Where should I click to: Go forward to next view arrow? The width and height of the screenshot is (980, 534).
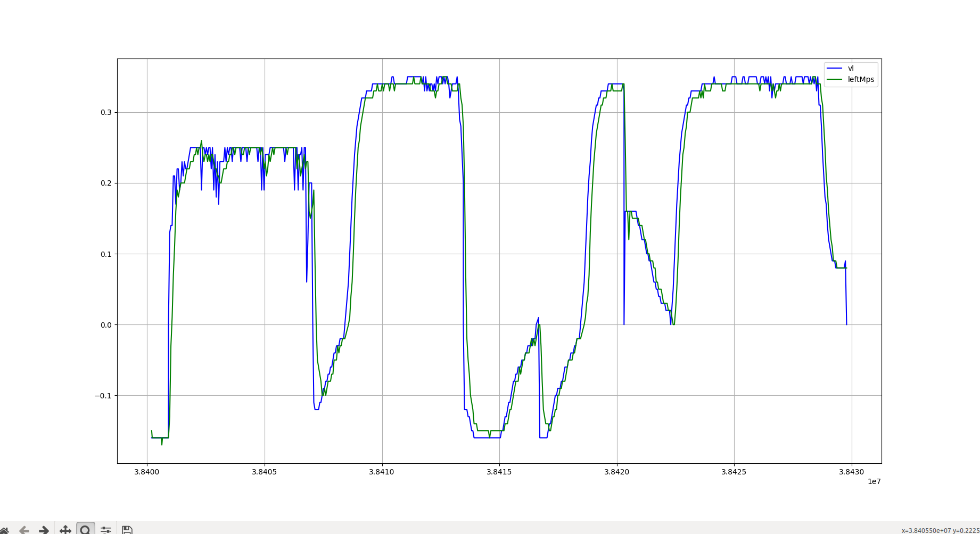[x=44, y=530]
